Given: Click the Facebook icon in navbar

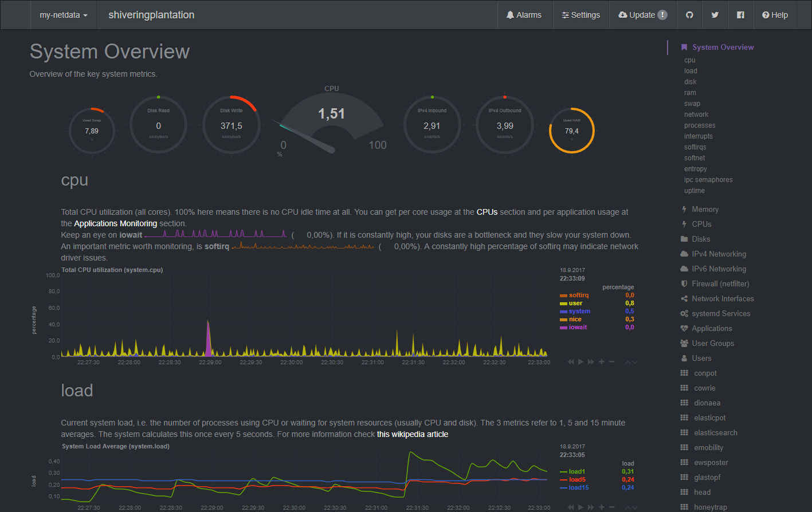Looking at the screenshot, I should click(x=740, y=15).
